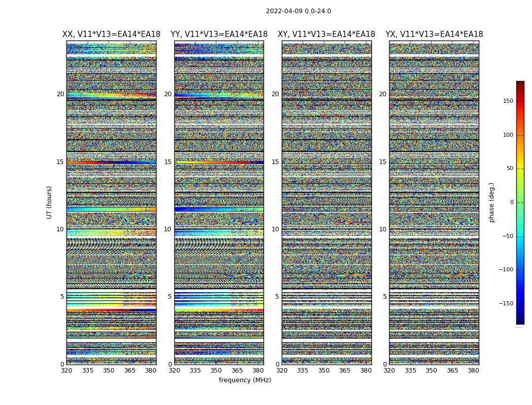Click inside the YY phase waterfall plot

(x=219, y=202)
